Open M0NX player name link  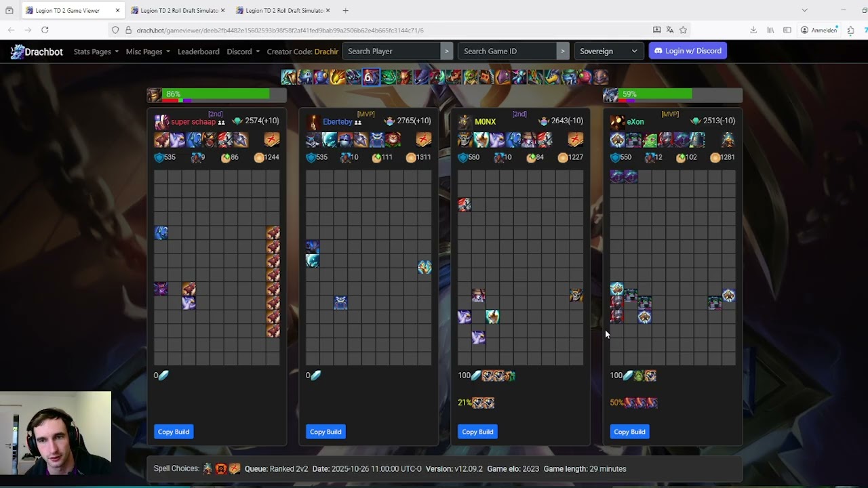(485, 122)
